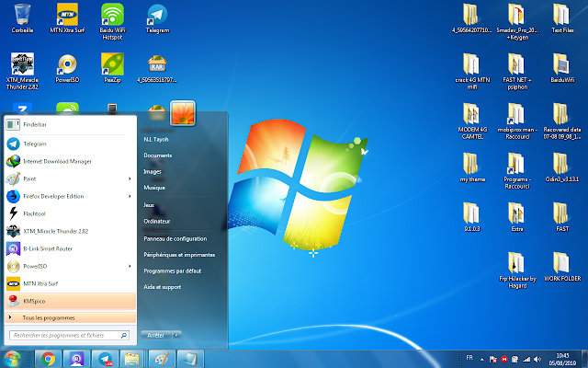Image resolution: width=588 pixels, height=368 pixels.
Task: Open Windows Explorer from taskbar
Action: [132, 359]
